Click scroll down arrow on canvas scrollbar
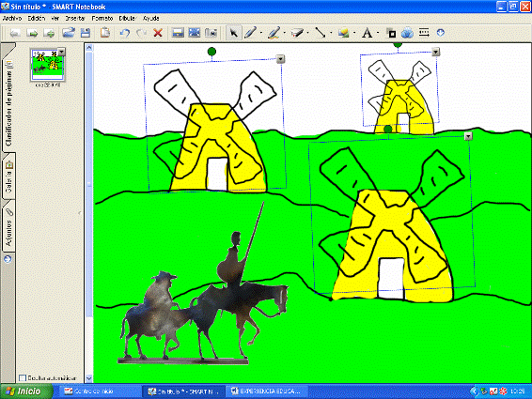This screenshot has width=532, height=399. pos(89,377)
